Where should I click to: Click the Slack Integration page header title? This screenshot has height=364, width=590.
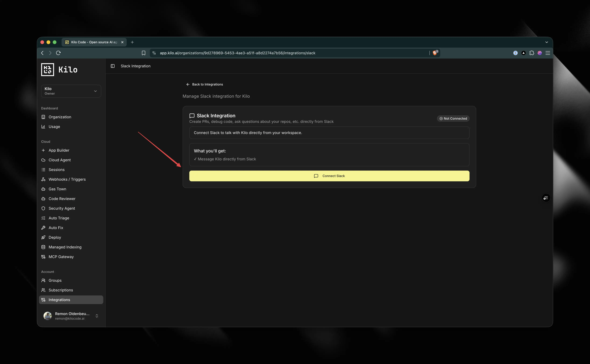[136, 66]
